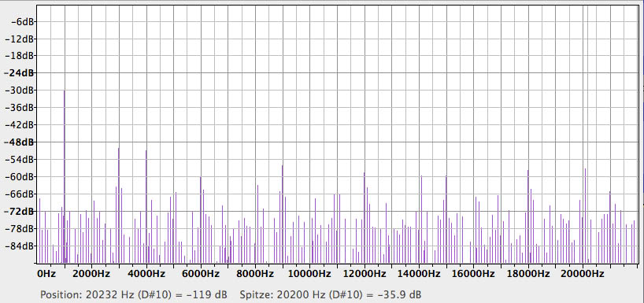644x303 pixels.
Task: Click the -42dB axis label
Action: click(19, 125)
